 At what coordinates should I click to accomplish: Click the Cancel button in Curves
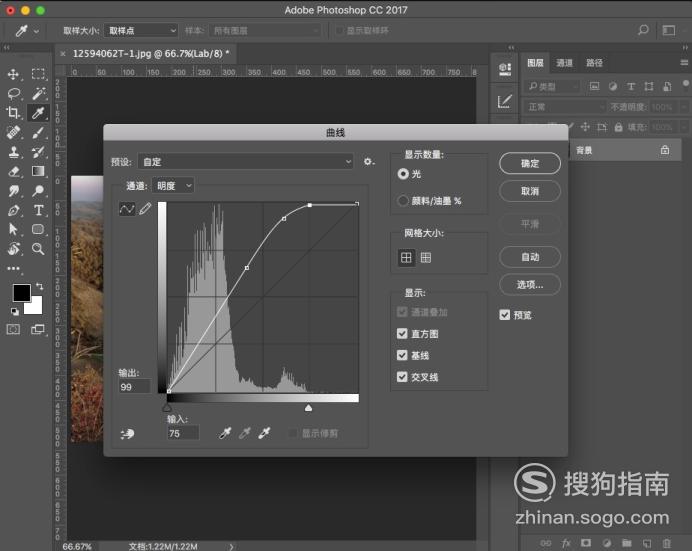tap(530, 191)
